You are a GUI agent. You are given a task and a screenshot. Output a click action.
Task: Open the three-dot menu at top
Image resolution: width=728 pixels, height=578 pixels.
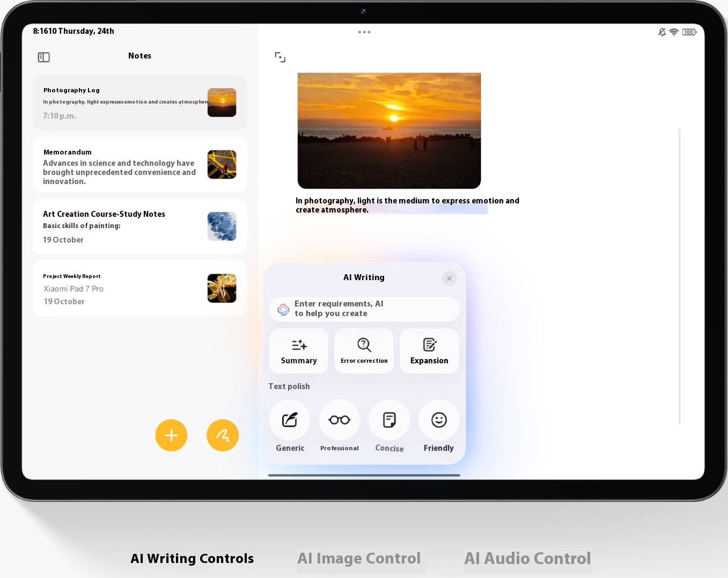tap(364, 32)
